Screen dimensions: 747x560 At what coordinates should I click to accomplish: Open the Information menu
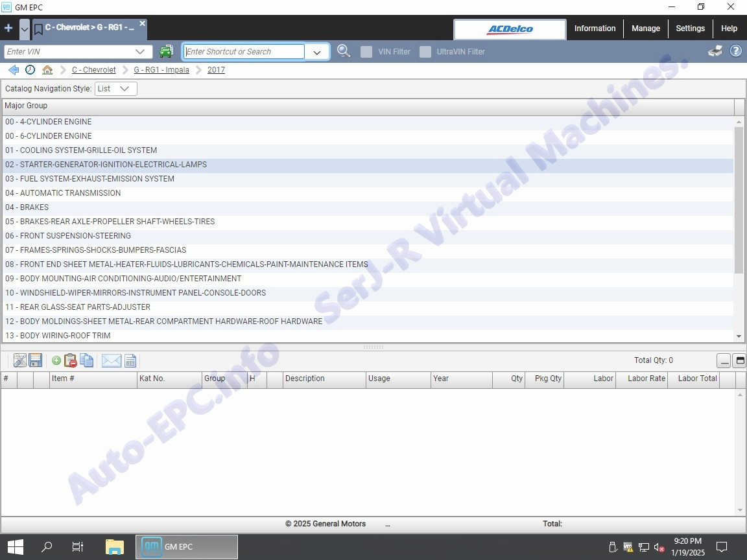coord(595,29)
